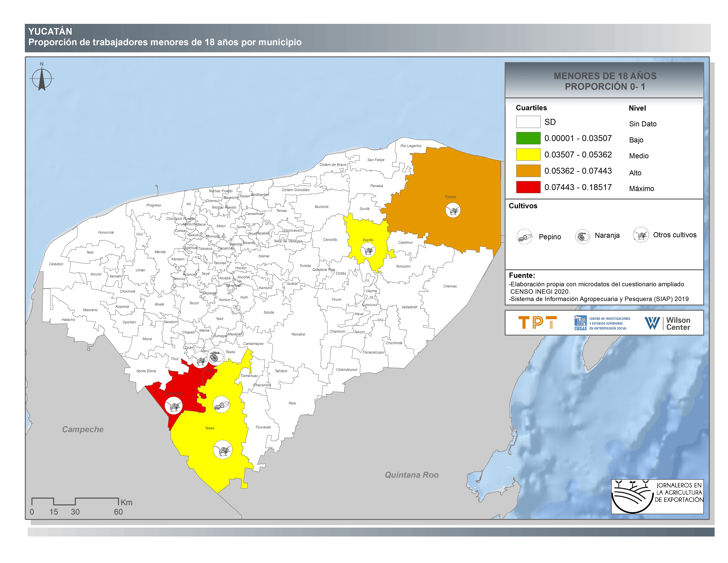Click the Pepino icon in the legend
728x563 pixels.
click(525, 237)
